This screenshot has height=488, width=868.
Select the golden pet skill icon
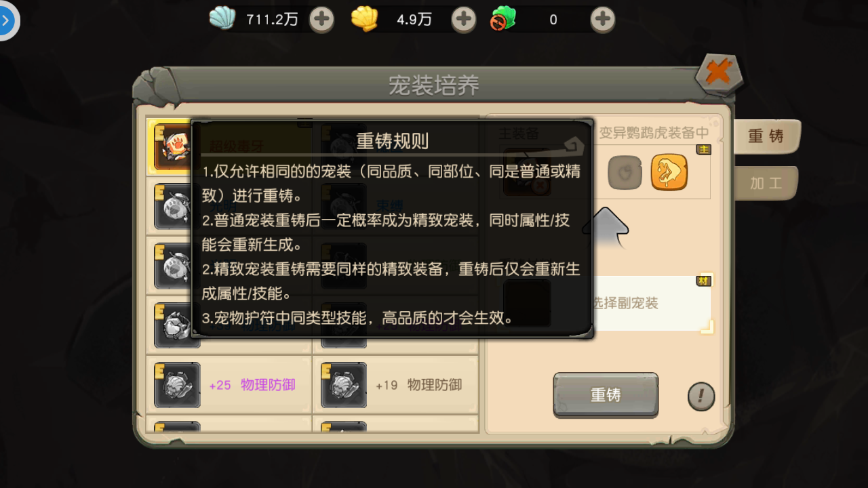(669, 173)
